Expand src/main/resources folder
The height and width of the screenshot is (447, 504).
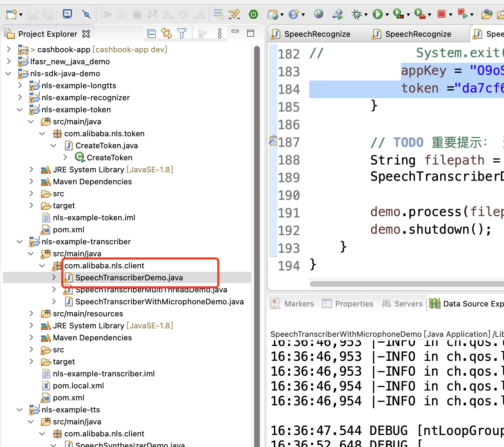click(31, 314)
